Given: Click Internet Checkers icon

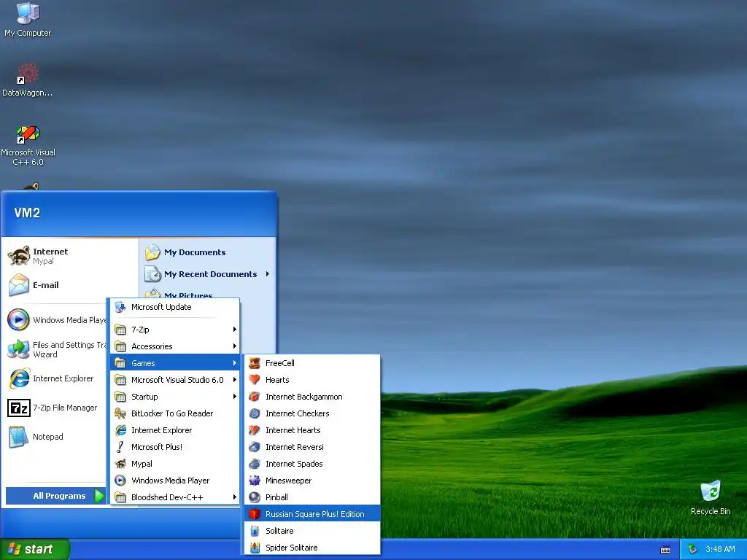Looking at the screenshot, I should [x=255, y=413].
